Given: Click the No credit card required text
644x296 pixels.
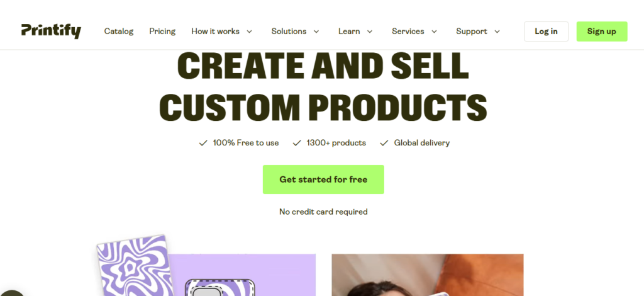Looking at the screenshot, I should point(323,212).
